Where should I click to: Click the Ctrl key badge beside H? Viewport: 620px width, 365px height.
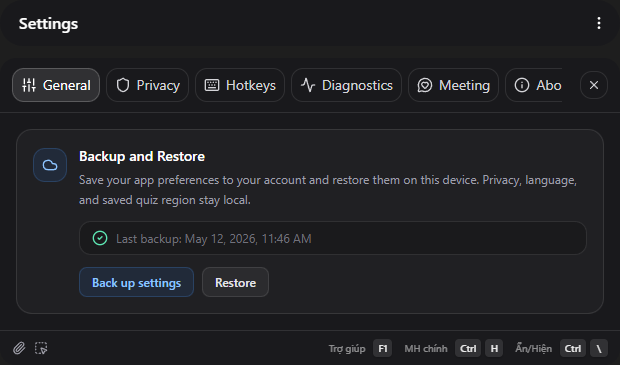pyautogui.click(x=468, y=348)
